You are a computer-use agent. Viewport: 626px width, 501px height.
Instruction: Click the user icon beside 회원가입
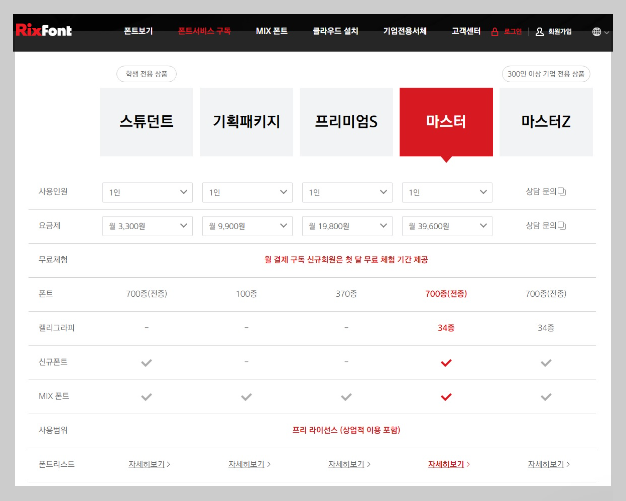pos(540,32)
